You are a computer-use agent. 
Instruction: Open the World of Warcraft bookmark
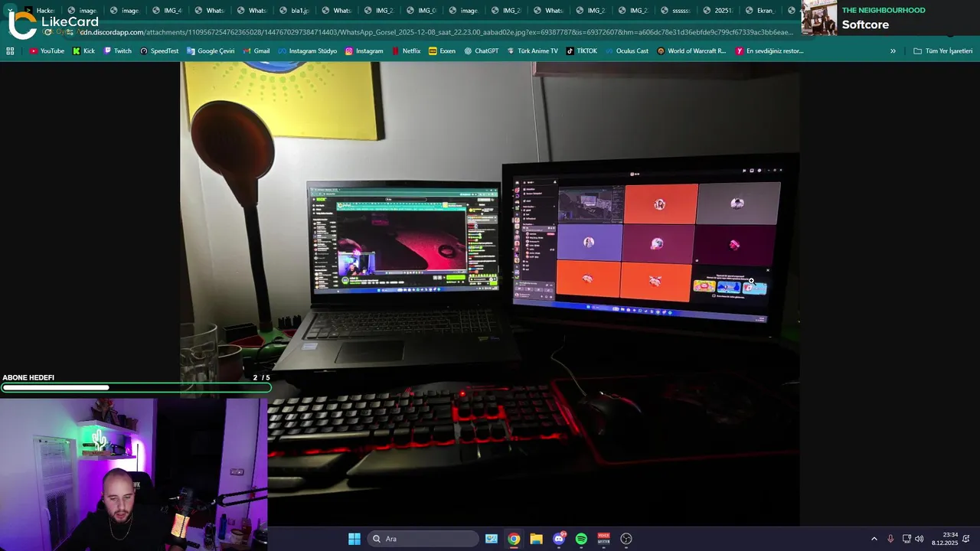click(x=691, y=51)
